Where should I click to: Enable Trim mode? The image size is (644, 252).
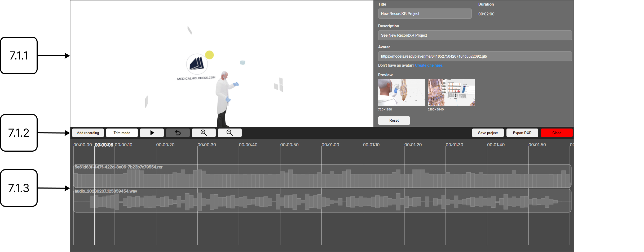pos(122,133)
